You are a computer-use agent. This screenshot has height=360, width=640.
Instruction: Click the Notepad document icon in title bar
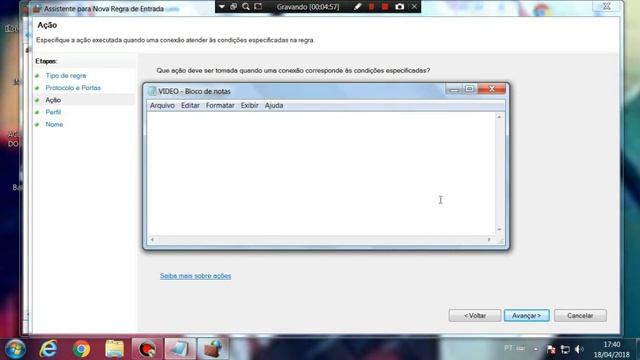(152, 91)
